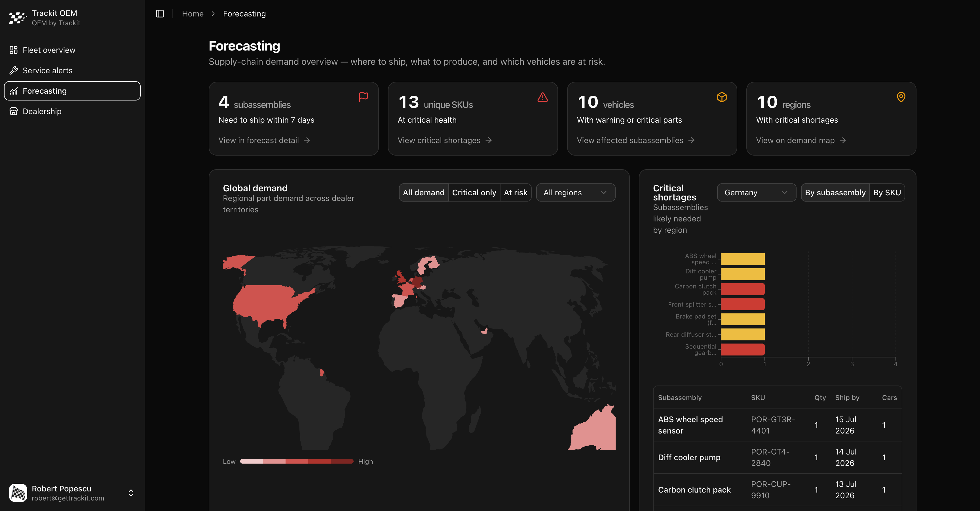Follow the View on demand map link

(801, 141)
